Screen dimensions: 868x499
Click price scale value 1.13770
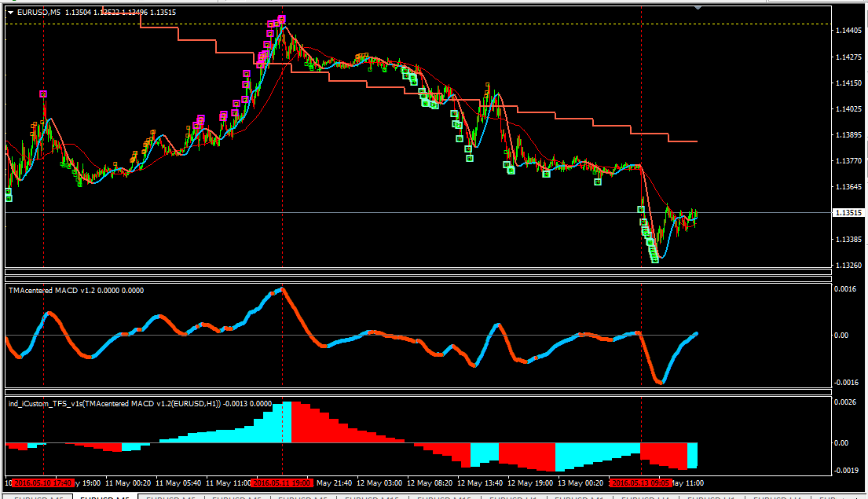click(x=848, y=161)
